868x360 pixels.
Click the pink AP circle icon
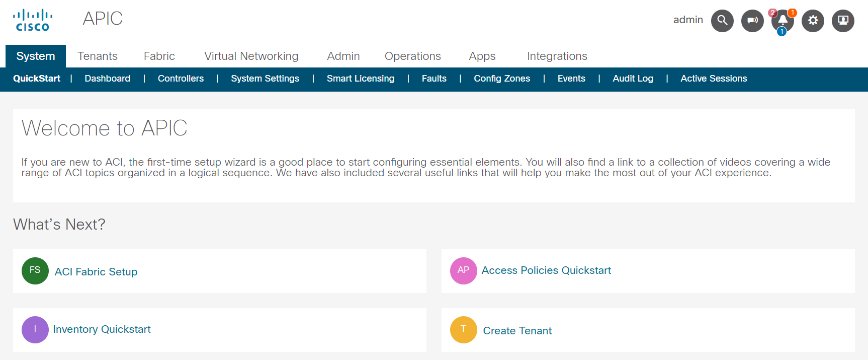[x=463, y=271]
